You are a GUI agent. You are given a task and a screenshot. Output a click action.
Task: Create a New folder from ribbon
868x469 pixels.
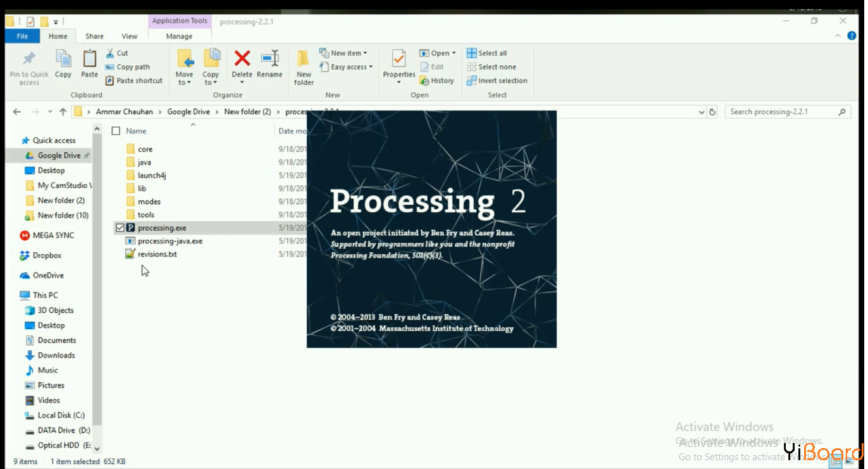tap(304, 68)
